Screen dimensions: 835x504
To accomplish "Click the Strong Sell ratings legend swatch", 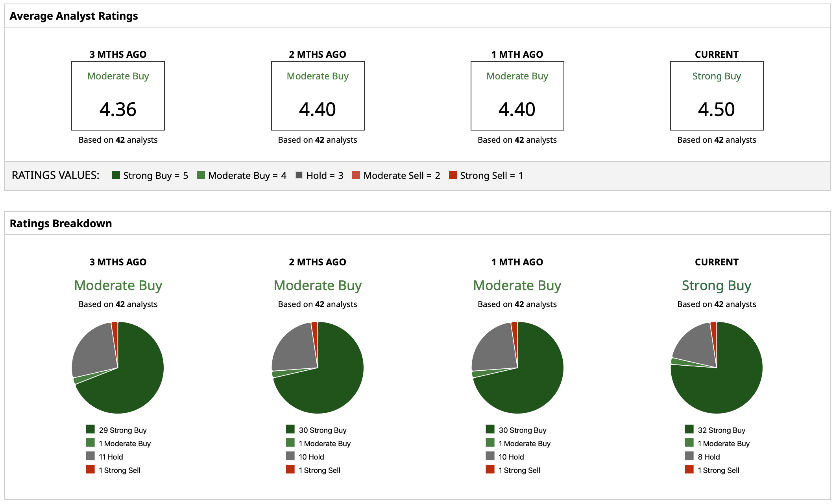I will pos(453,175).
